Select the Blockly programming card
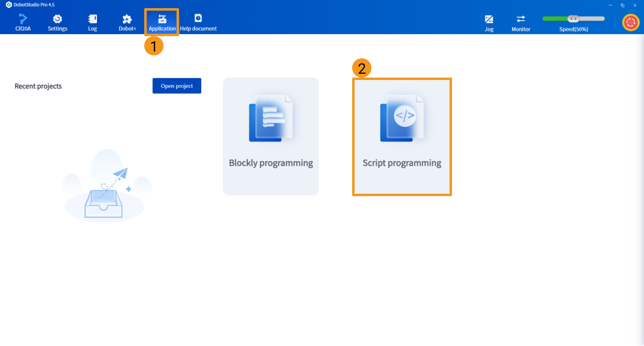 point(271,136)
